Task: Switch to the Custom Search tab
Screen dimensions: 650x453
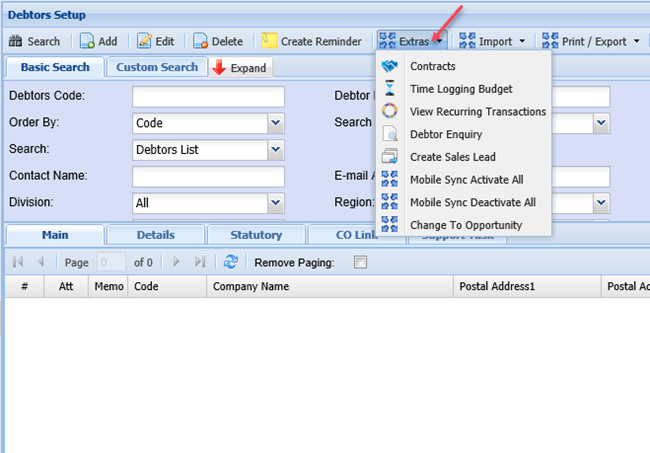Action: click(x=156, y=67)
